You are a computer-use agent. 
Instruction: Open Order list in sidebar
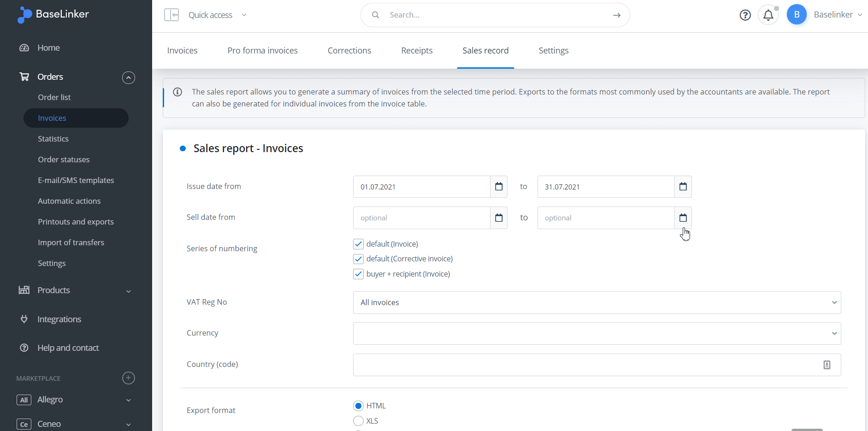(x=54, y=97)
